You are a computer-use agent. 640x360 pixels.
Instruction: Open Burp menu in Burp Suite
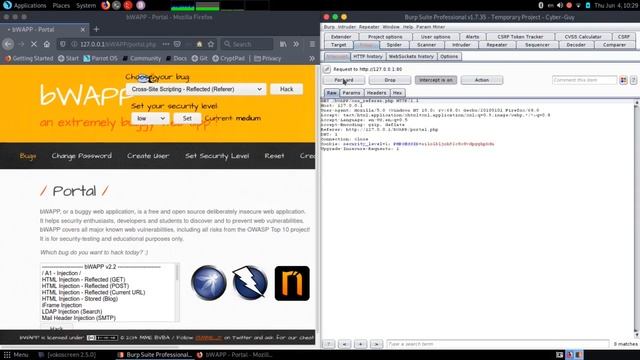[329, 27]
